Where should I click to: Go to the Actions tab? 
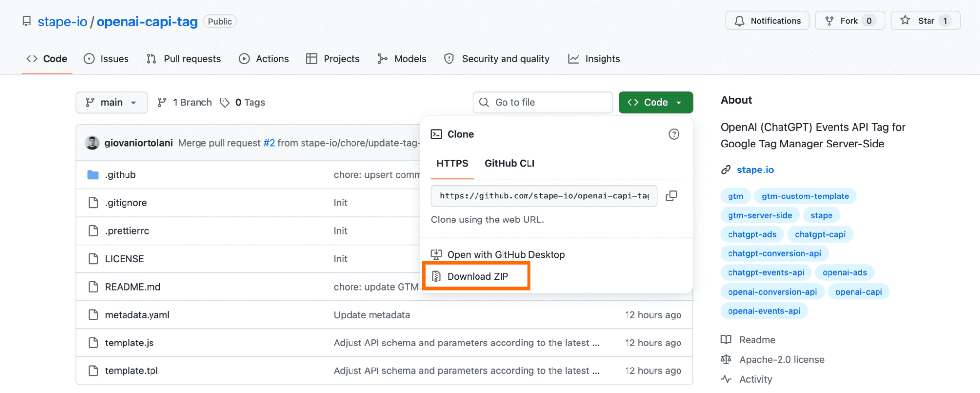[264, 59]
